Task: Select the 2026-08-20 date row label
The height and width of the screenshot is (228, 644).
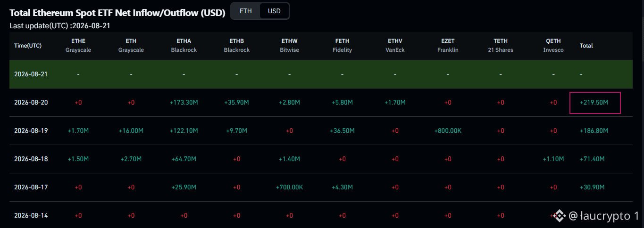Action: coord(31,102)
